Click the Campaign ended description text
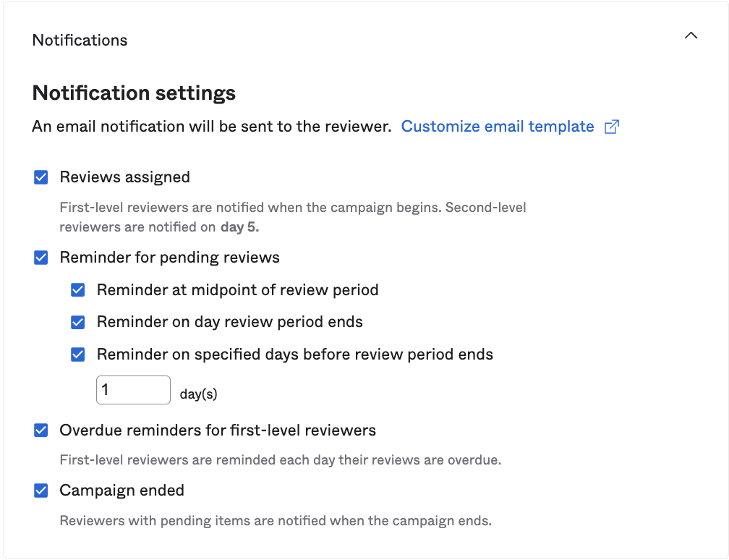This screenshot has height=560, width=729. click(275, 520)
